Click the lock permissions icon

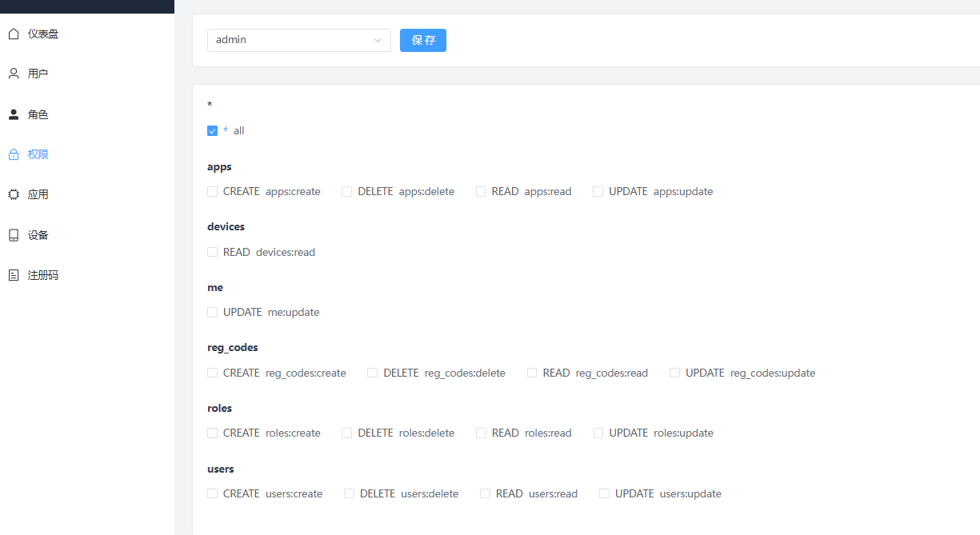pos(14,154)
